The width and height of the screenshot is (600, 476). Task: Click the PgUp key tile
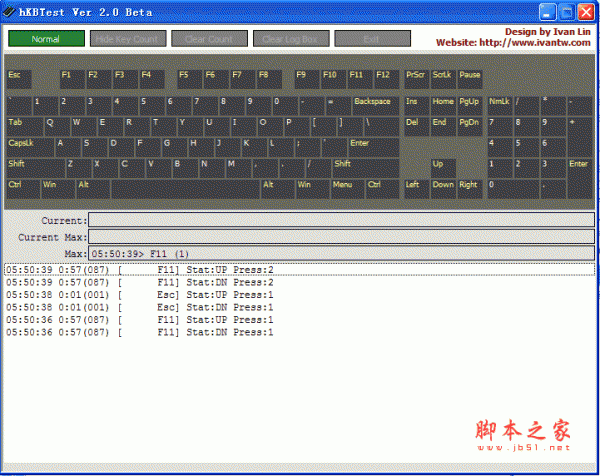pos(470,106)
